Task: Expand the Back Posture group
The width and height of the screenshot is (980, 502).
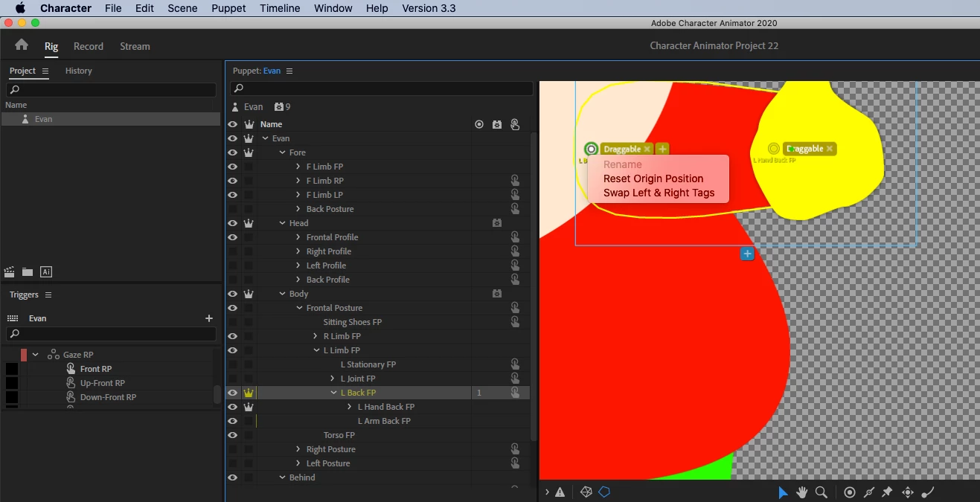Action: click(298, 209)
